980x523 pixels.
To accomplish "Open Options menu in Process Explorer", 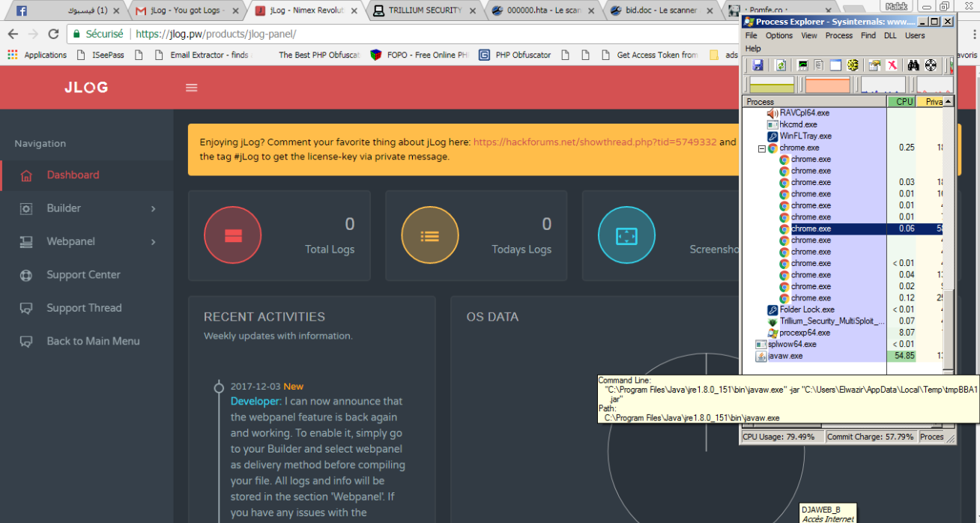I will click(x=779, y=35).
